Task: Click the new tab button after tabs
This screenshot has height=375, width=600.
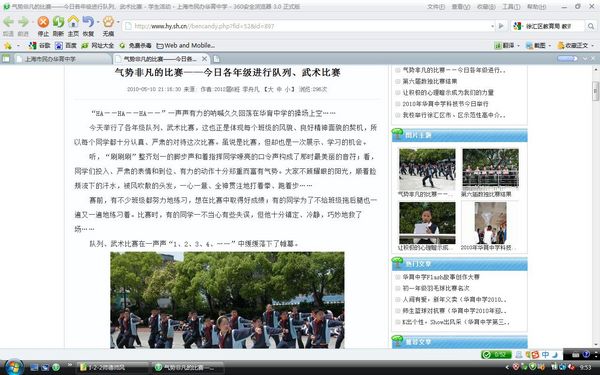Action: [x=217, y=59]
